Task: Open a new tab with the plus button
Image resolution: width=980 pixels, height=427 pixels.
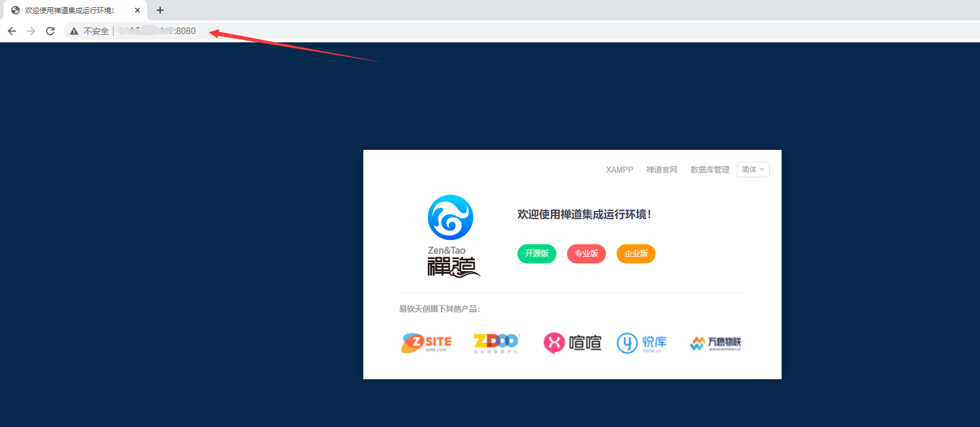Action: coord(160,10)
